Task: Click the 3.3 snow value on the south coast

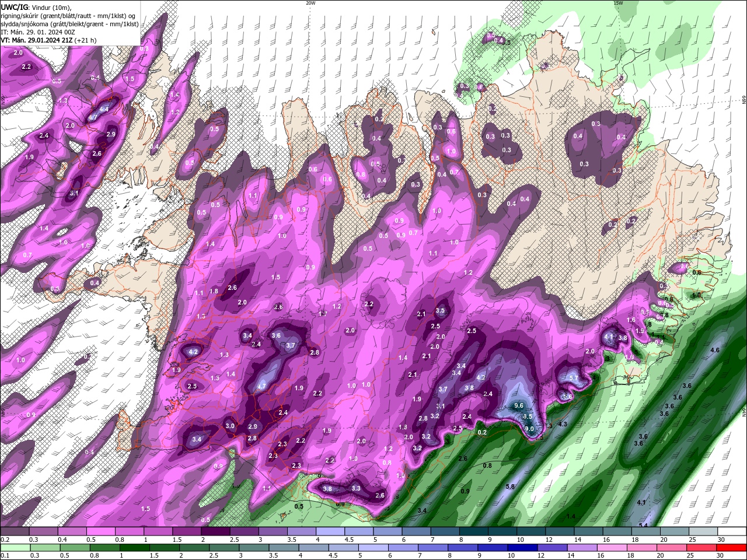Action: point(356,488)
